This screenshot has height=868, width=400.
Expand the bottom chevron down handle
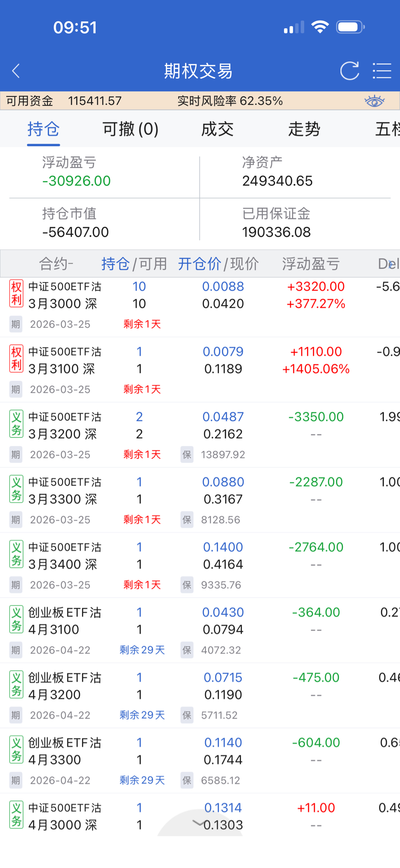point(199,823)
